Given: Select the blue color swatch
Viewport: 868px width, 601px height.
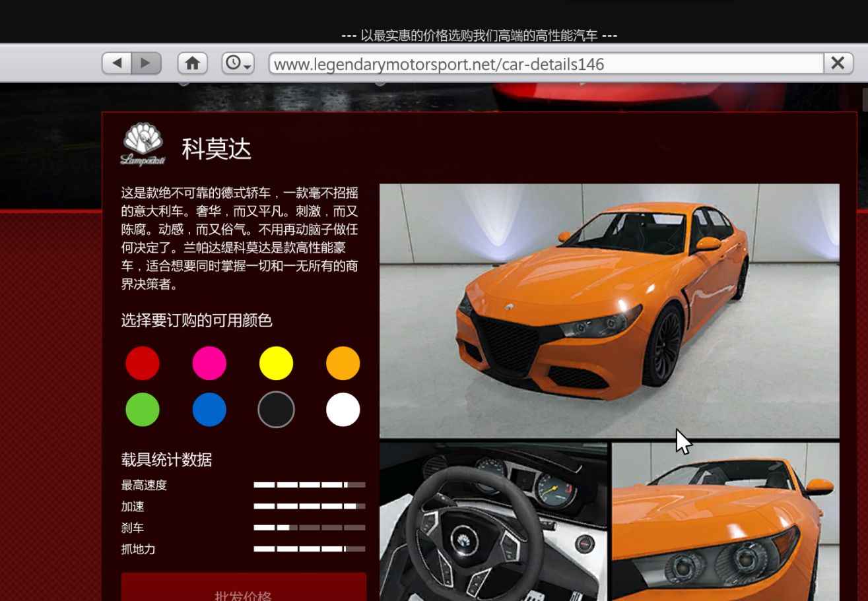Looking at the screenshot, I should 209,410.
